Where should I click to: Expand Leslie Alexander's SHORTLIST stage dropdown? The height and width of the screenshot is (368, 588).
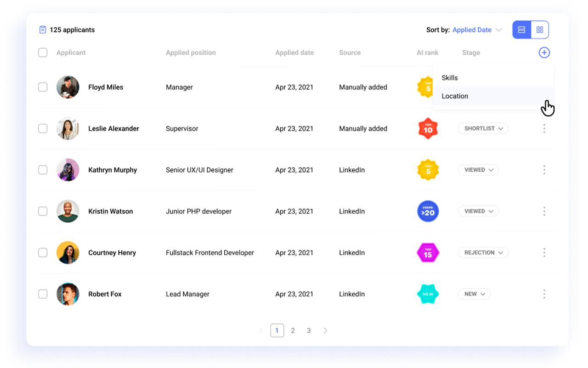(x=483, y=128)
